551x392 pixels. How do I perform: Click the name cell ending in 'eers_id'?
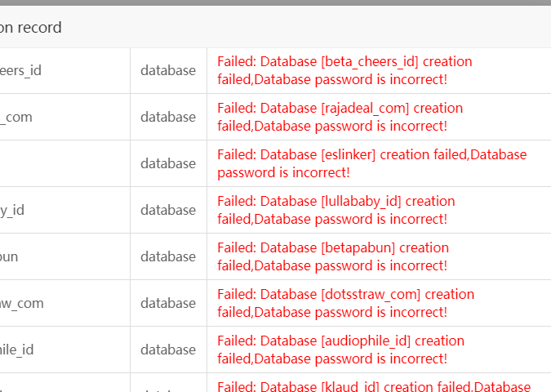21,70
